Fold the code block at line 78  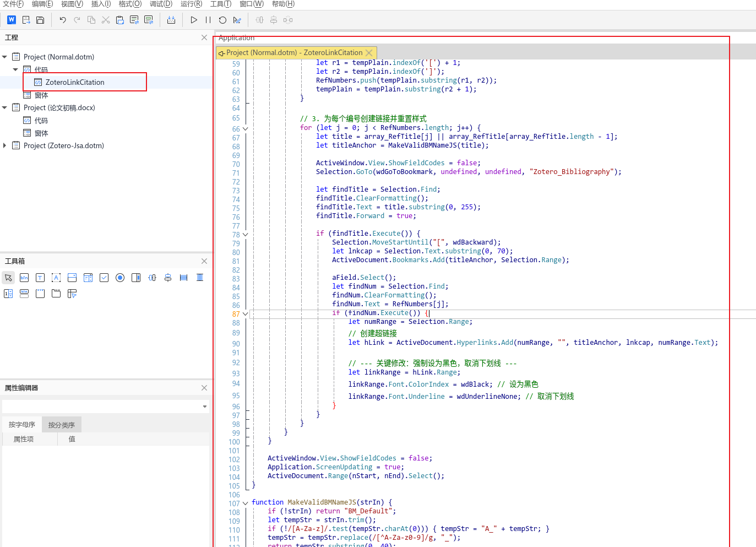point(246,235)
